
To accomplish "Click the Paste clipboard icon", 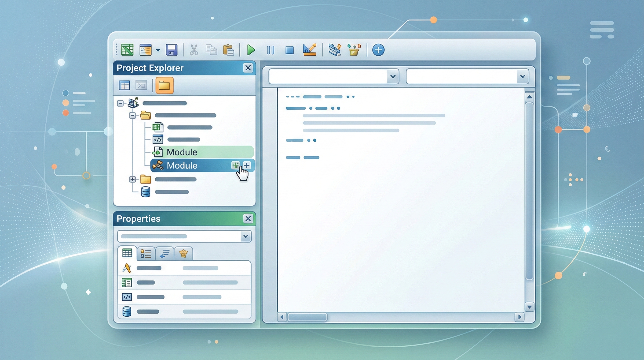I will coord(228,50).
